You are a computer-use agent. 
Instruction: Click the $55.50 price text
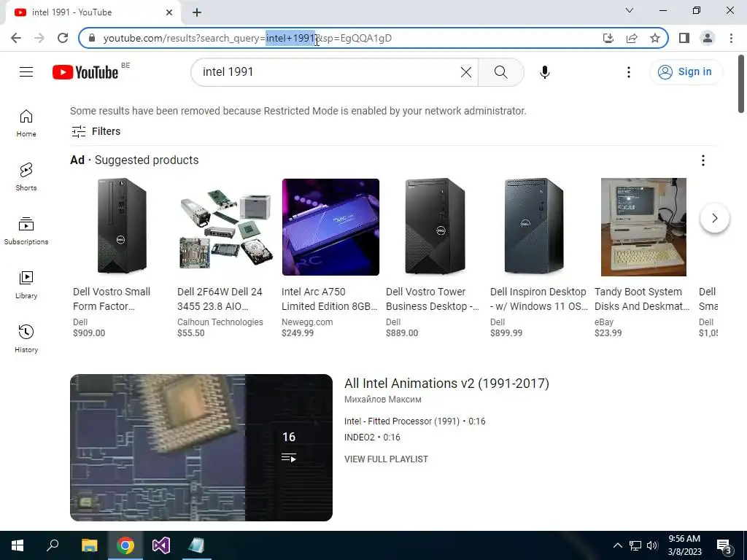[191, 332]
